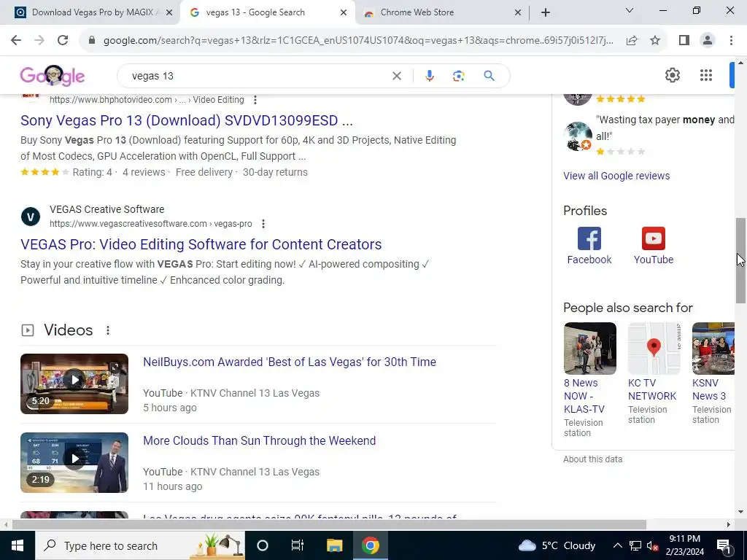
Task: Click the 9:11 PM taskbar clock
Action: click(684, 545)
